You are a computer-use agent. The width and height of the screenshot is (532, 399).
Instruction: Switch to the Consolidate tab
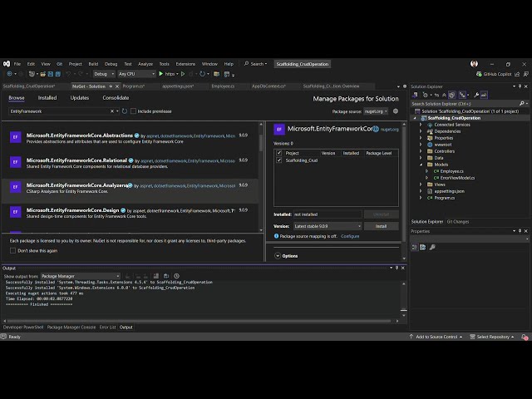pos(116,98)
